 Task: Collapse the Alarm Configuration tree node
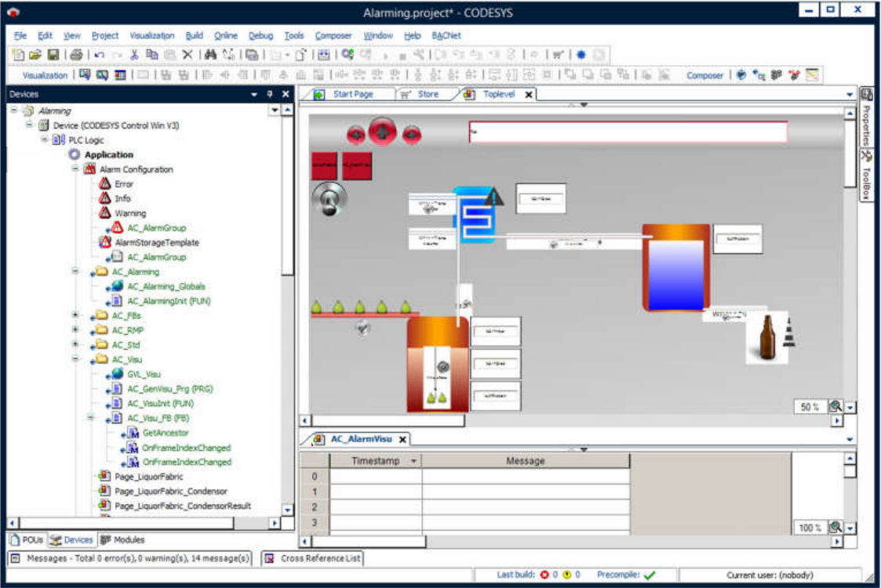76,169
